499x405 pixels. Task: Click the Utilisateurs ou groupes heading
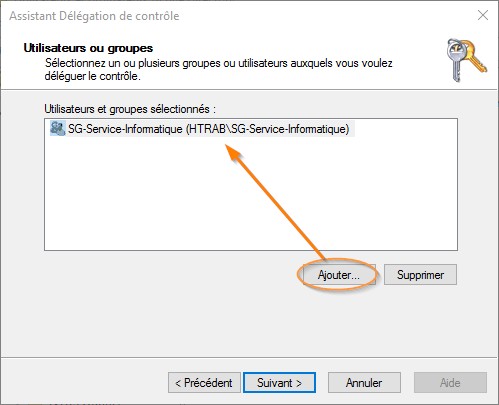click(88, 48)
